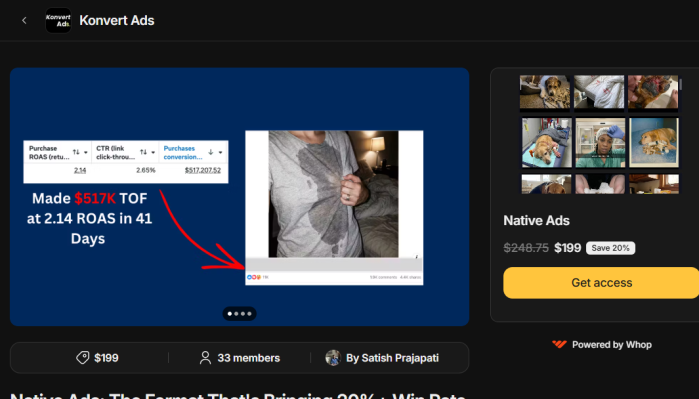Open the Konvert Ads store title
The height and width of the screenshot is (399, 699).
[117, 21]
